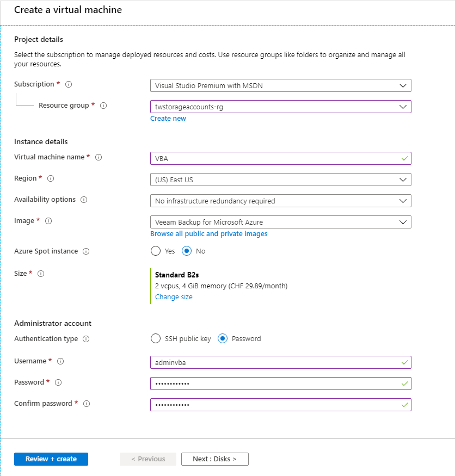455x476 pixels.
Task: Choose SSH public key authentication
Action: pyautogui.click(x=156, y=339)
